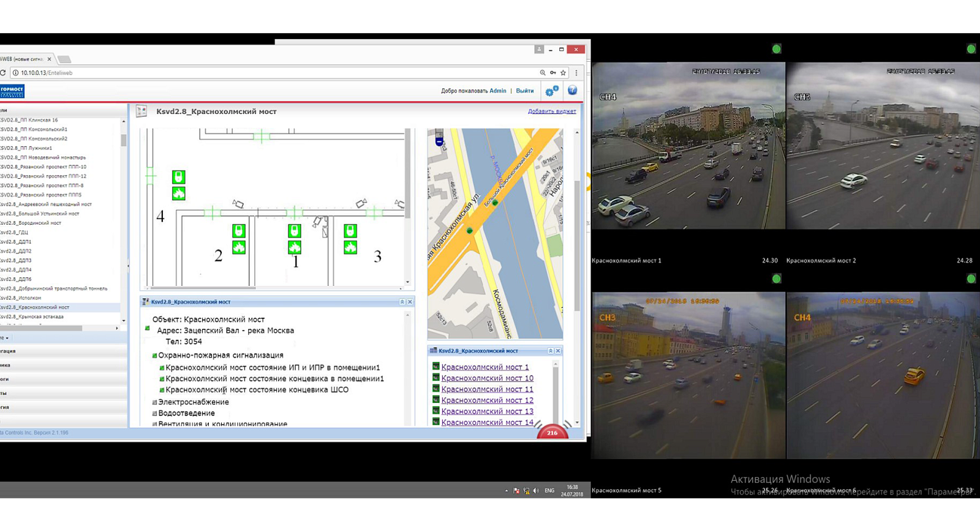
Task: Collapse the object info widget panel
Action: click(402, 302)
